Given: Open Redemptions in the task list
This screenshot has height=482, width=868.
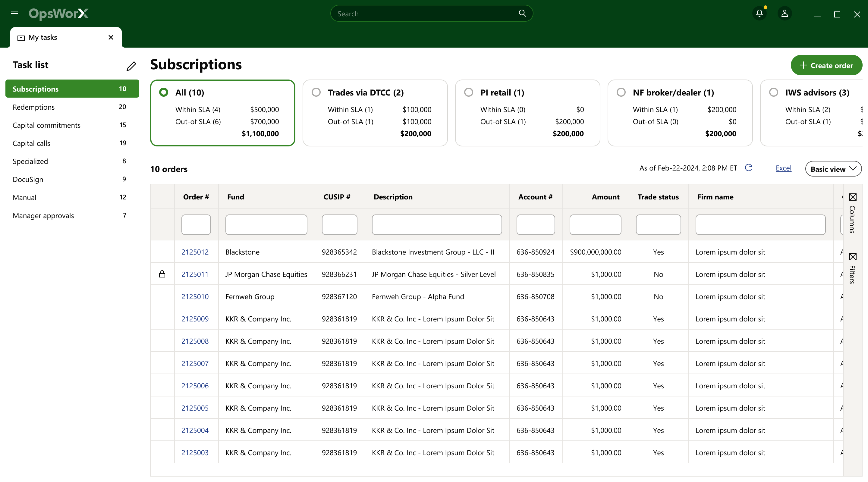Looking at the screenshot, I should (x=34, y=107).
